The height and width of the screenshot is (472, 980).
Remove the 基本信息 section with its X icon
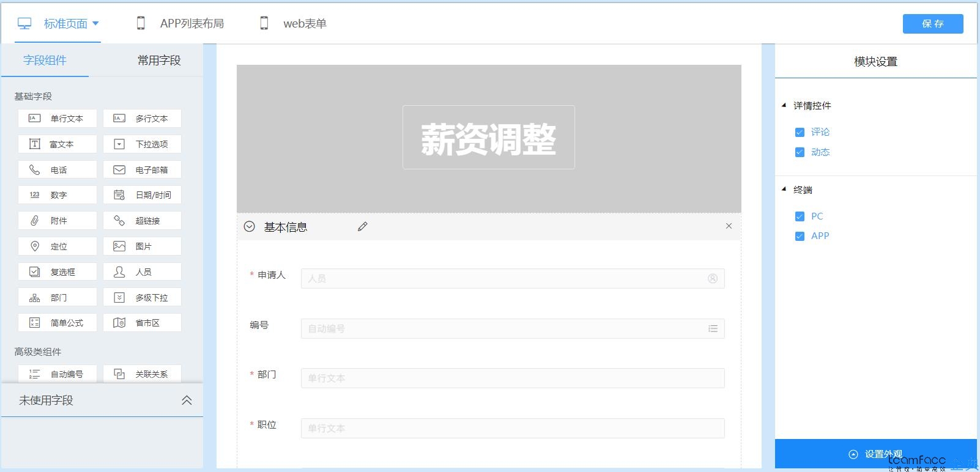[729, 226]
